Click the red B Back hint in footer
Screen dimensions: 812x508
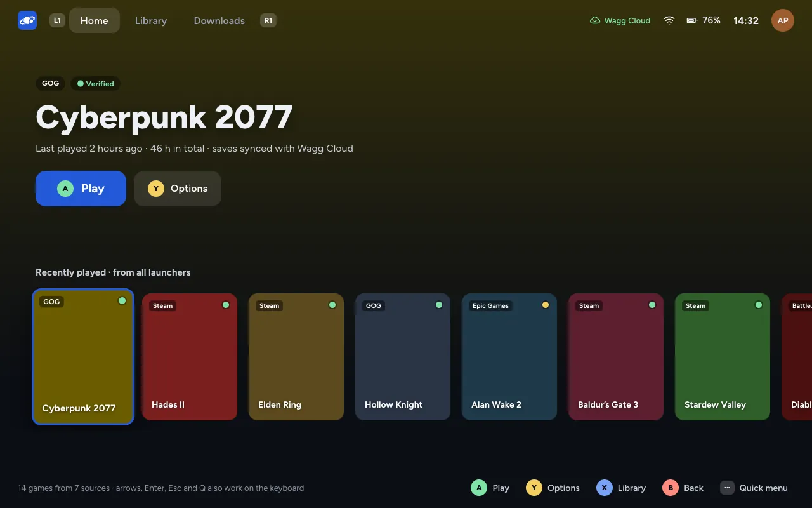683,488
